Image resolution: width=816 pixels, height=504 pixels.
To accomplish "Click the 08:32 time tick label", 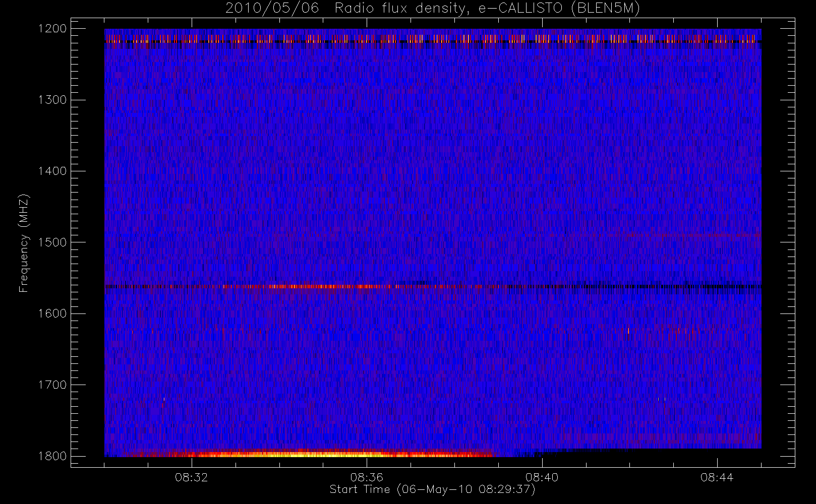I will [x=192, y=477].
